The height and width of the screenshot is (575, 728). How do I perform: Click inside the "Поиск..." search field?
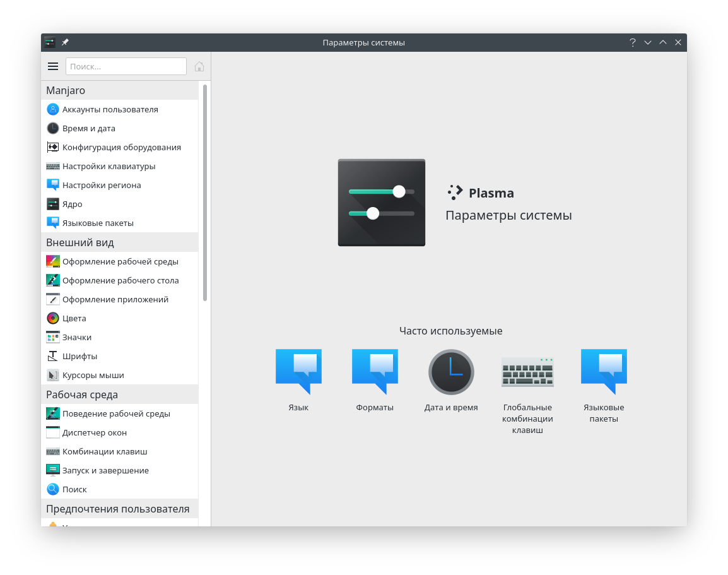click(x=126, y=66)
